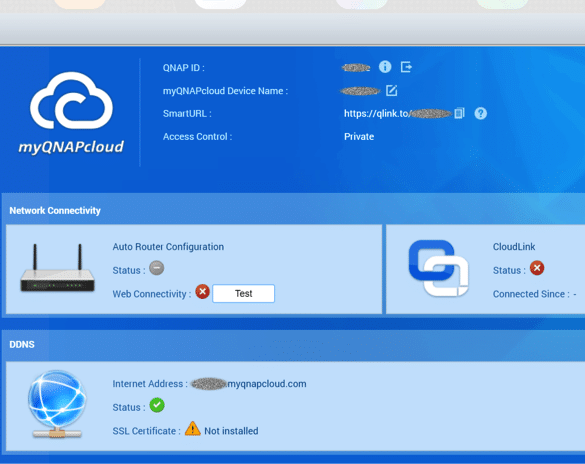Click the Auto Router gray status icon
This screenshot has height=464, width=585.
[157, 268]
